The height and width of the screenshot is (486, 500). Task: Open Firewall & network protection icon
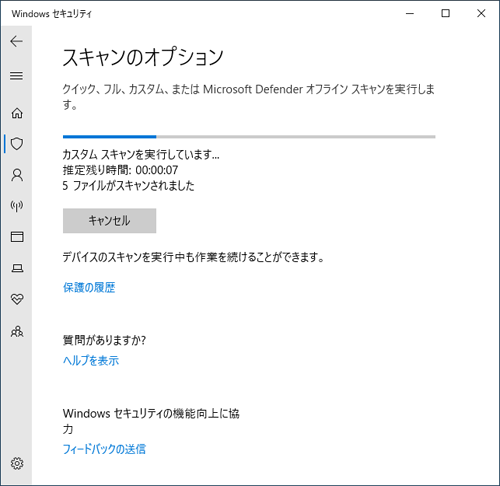pyautogui.click(x=17, y=206)
